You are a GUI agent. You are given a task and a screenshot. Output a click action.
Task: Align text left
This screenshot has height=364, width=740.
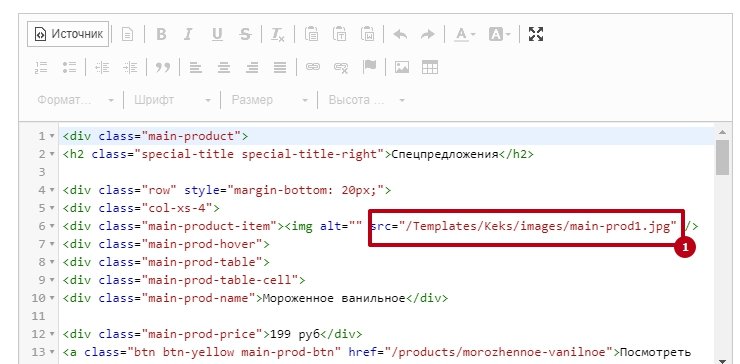[196, 68]
